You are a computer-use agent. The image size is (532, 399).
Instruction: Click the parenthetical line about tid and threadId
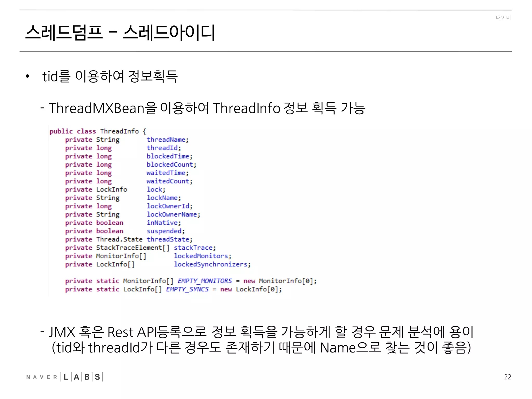pyautogui.click(x=261, y=348)
